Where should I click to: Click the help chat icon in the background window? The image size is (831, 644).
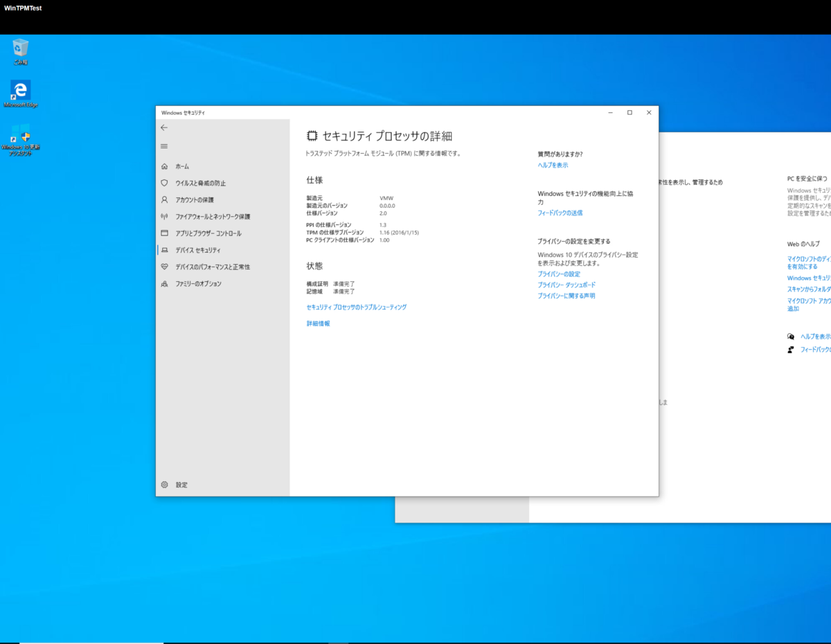click(791, 337)
